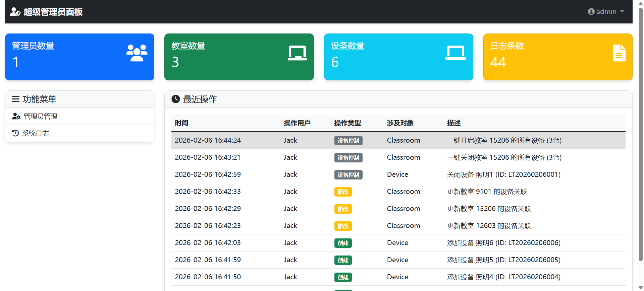The height and width of the screenshot is (291, 644).
Task: Click 修改 badge in 16:42:29 row
Action: (x=343, y=209)
